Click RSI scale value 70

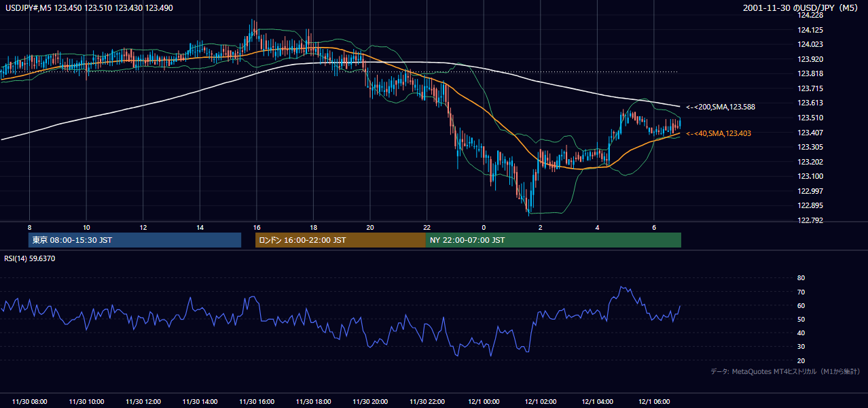pyautogui.click(x=801, y=292)
